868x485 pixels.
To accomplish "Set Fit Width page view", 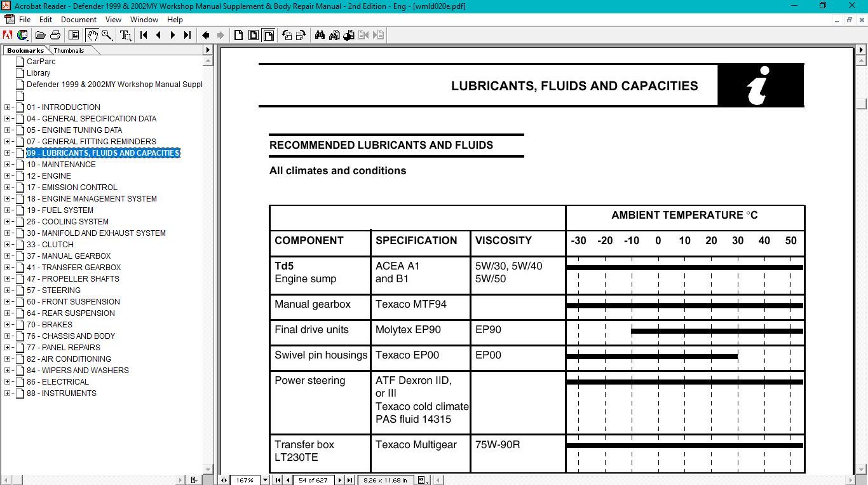I will pos(269,35).
